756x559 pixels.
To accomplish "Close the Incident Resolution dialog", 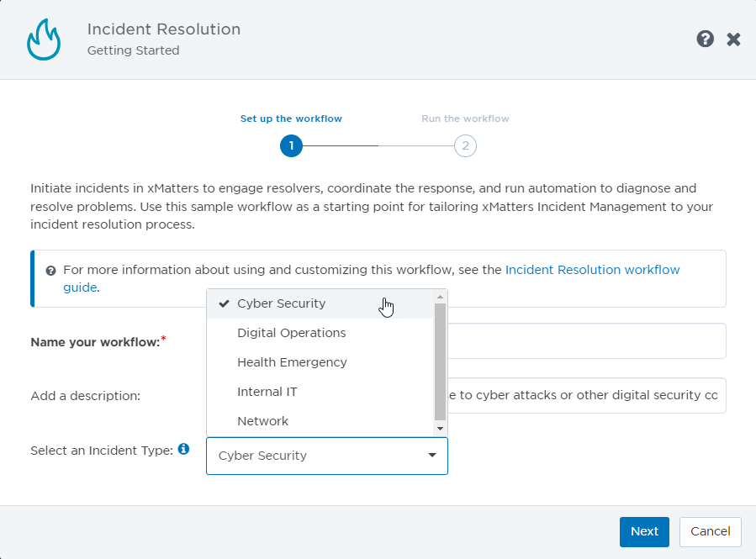I will (733, 40).
